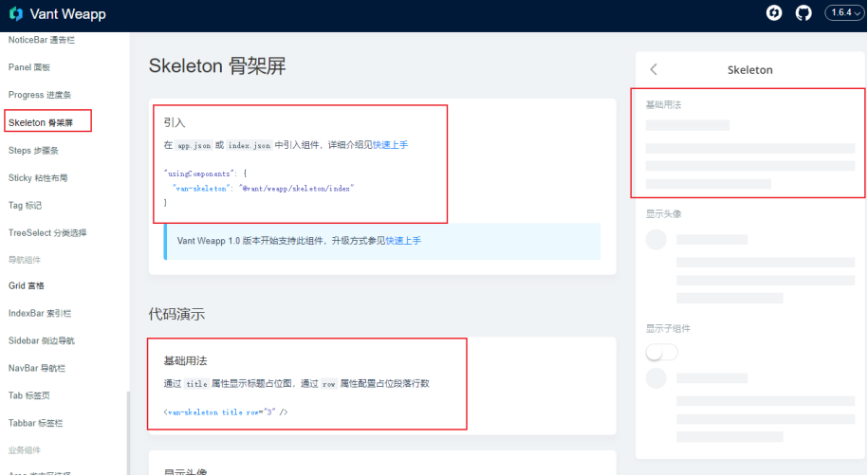Click 基础用法 label in phone preview

pyautogui.click(x=663, y=104)
